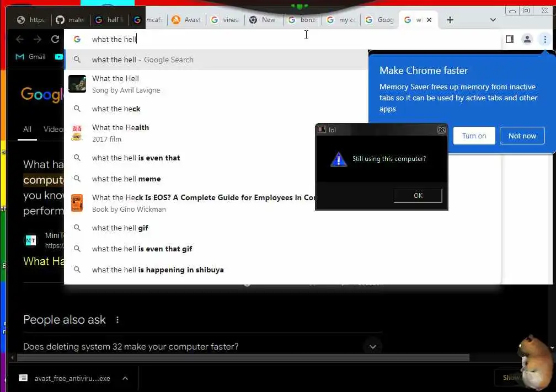556x392 pixels.
Task: Switch to the 'vines' tab
Action: click(224, 20)
